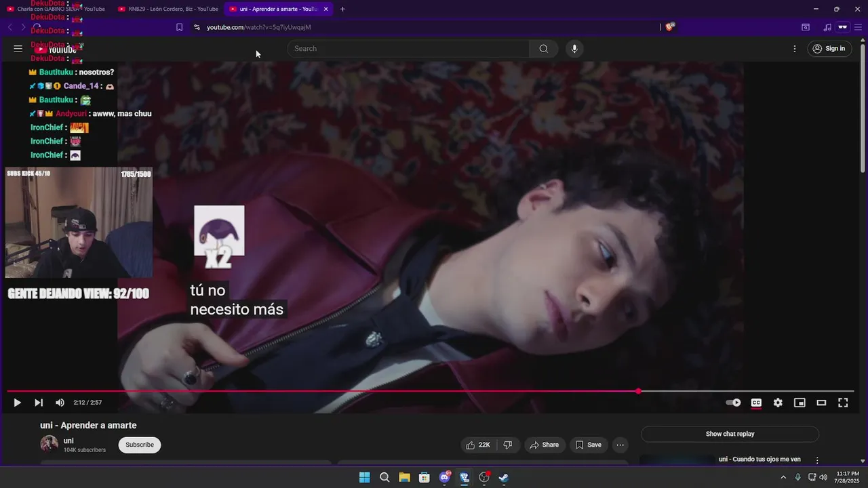Toggle theater mode
The image size is (868, 488).
coord(821,403)
